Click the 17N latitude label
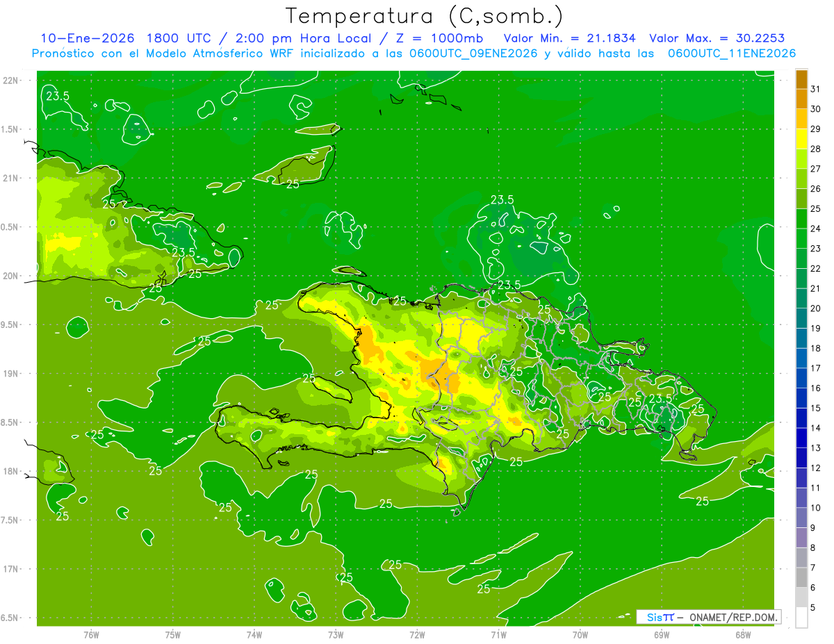The image size is (834, 644). tap(11, 569)
